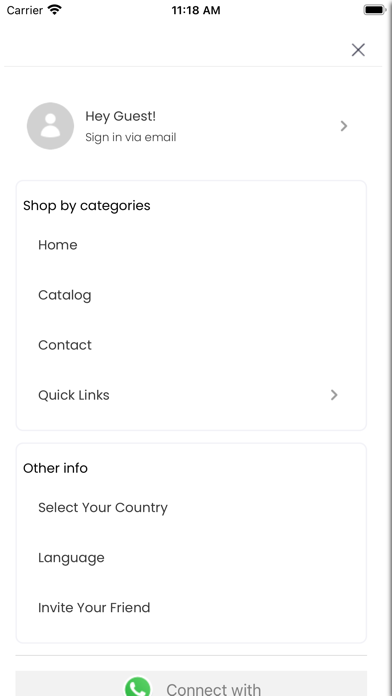392x696 pixels.
Task: Expand the Quick Links chevron arrow
Action: [334, 395]
